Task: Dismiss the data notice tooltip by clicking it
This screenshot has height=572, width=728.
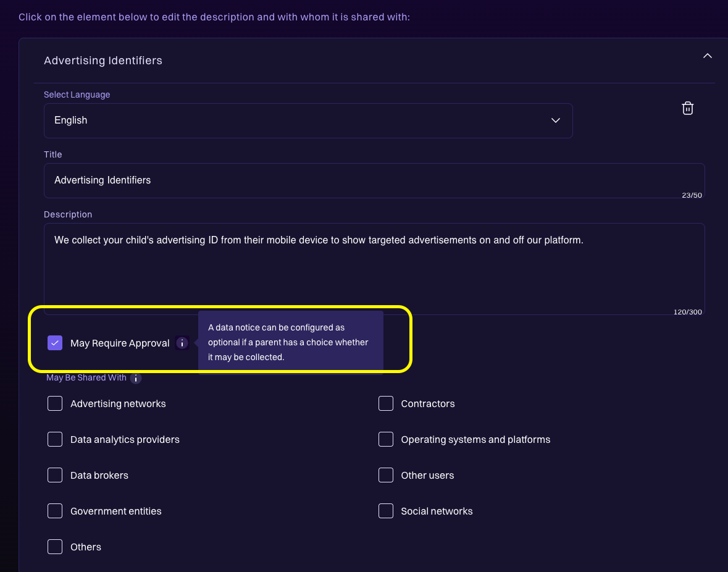Action: (290, 342)
